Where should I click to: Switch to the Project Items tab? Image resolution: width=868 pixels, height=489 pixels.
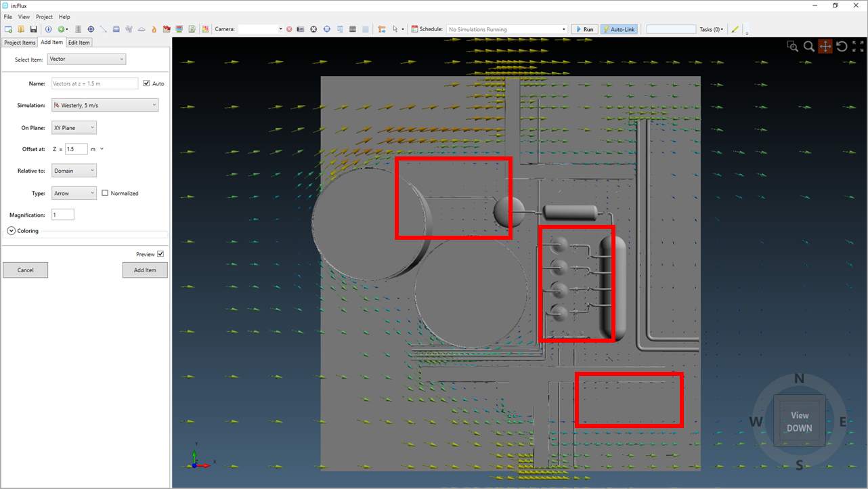click(20, 42)
